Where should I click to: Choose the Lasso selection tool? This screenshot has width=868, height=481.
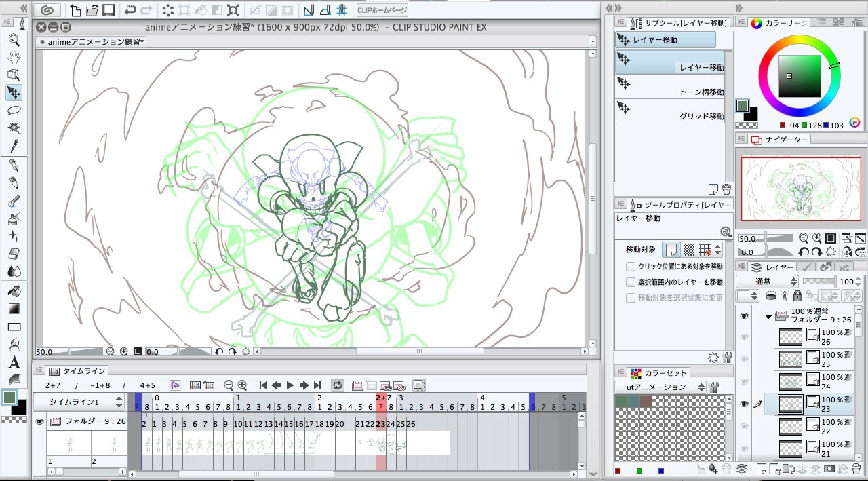click(14, 110)
